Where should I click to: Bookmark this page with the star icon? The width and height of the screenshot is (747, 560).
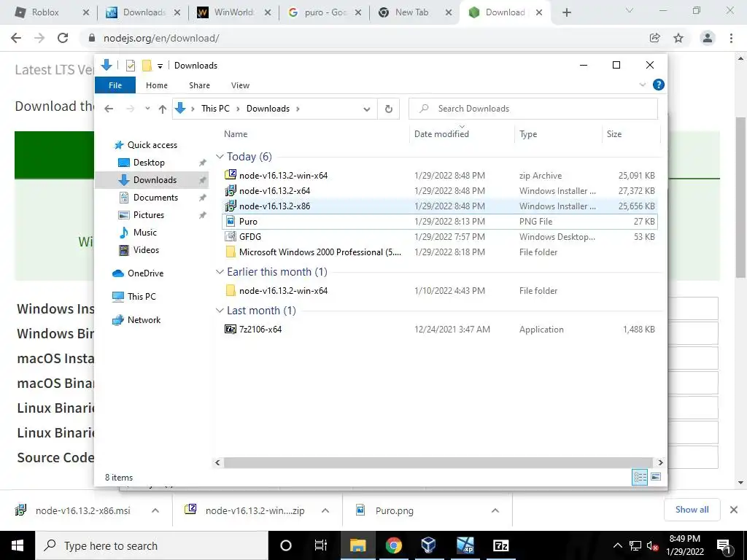(x=678, y=38)
